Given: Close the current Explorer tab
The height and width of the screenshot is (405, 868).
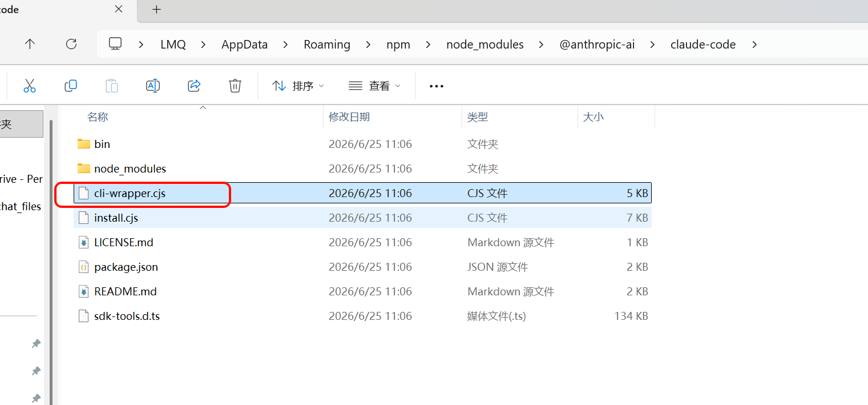Looking at the screenshot, I should [119, 9].
